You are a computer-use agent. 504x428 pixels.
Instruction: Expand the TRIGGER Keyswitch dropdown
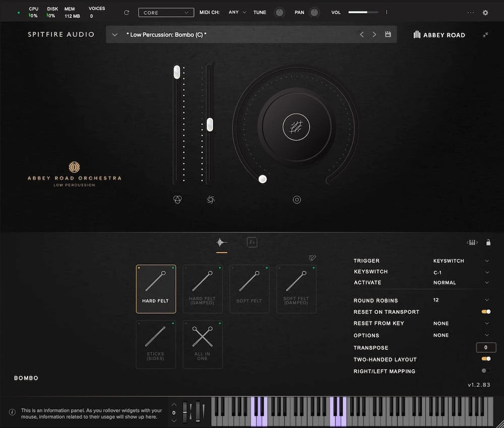461,261
